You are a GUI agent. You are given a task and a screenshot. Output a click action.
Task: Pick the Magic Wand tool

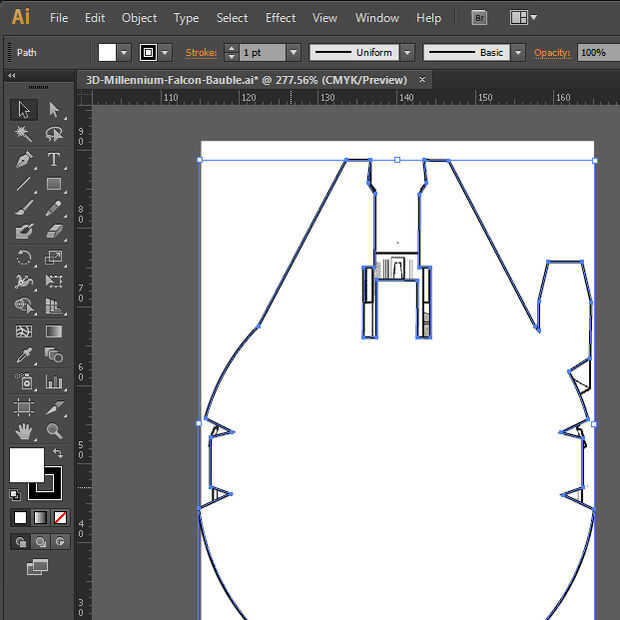pos(24,134)
